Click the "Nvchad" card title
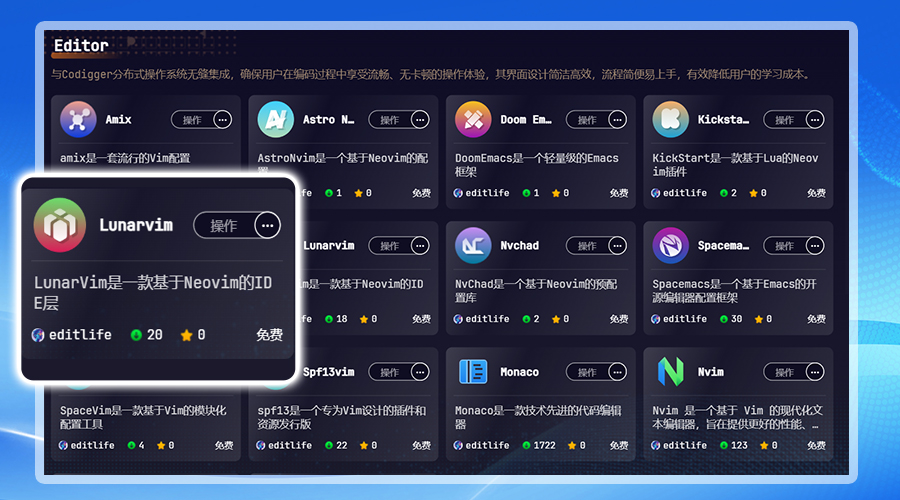 (519, 246)
